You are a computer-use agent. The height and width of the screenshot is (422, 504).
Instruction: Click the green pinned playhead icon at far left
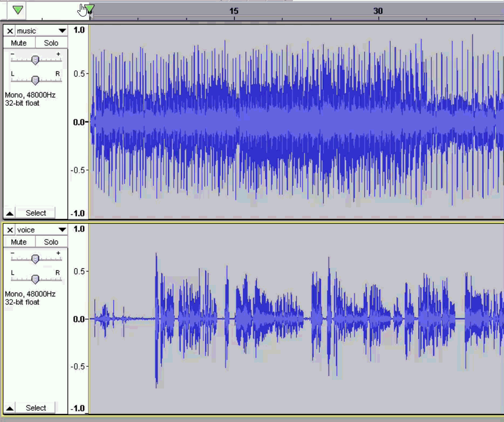[18, 10]
